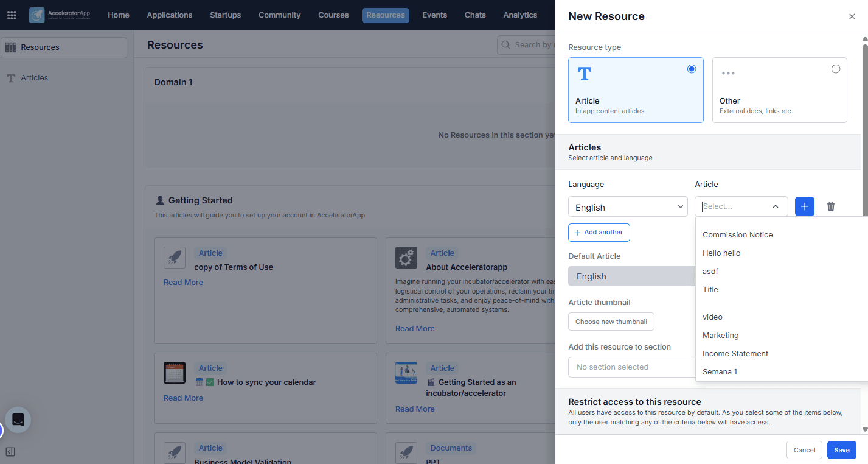The width and height of the screenshot is (868, 464).
Task: Close the New Resource panel
Action: [852, 16]
